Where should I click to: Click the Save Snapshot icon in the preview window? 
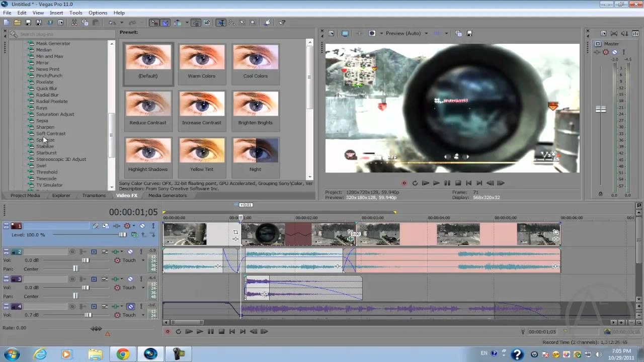[x=469, y=33]
